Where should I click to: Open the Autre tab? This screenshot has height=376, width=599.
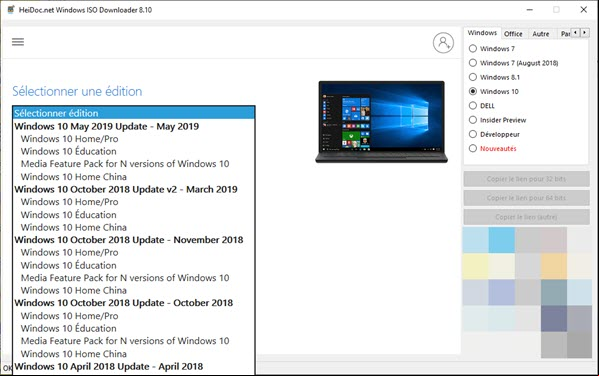[x=541, y=34]
